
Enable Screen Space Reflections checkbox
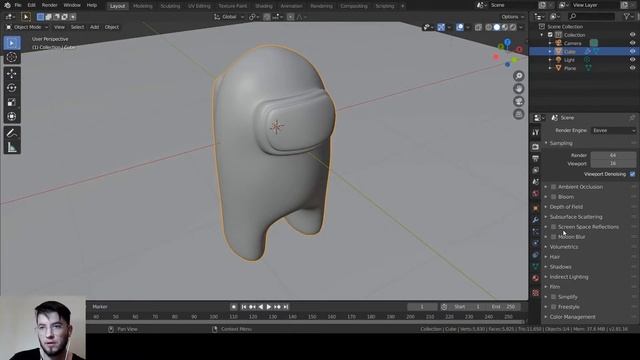pos(554,227)
